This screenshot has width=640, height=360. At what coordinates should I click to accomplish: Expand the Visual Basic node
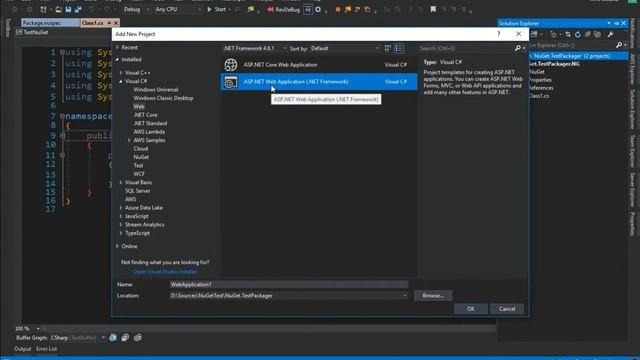coord(121,182)
